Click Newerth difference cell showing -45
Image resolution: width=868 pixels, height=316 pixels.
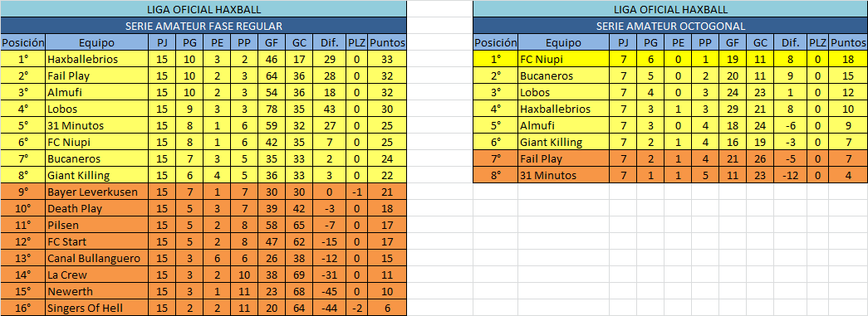coord(330,291)
